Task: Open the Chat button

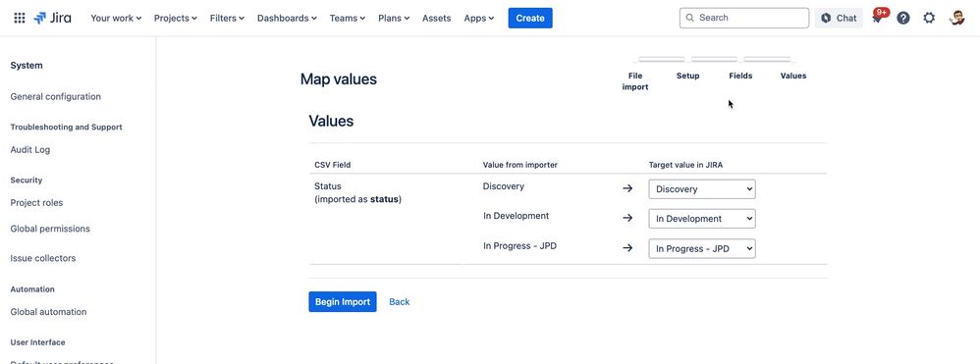Action: [x=839, y=18]
